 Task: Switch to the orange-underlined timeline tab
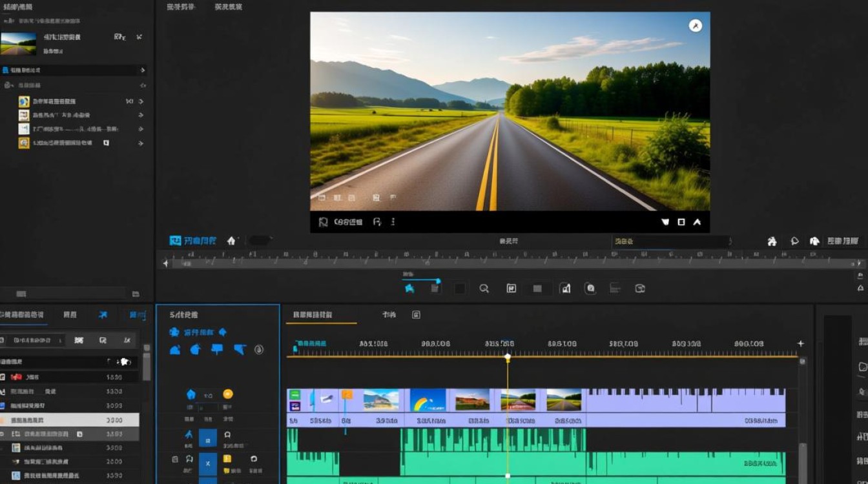[313, 315]
